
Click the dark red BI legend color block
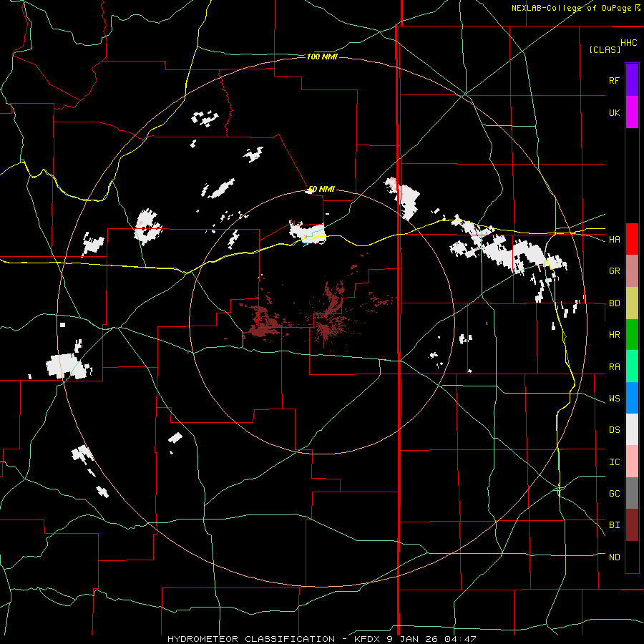[632, 525]
